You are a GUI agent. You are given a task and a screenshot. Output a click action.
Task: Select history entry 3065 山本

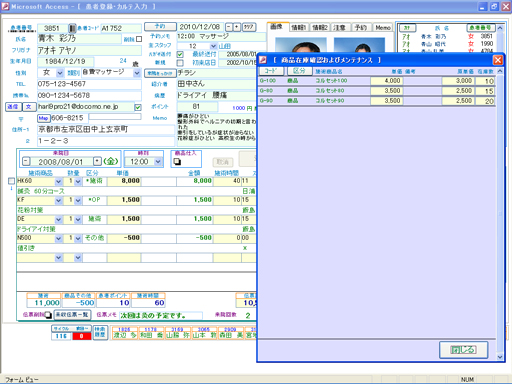204,333
